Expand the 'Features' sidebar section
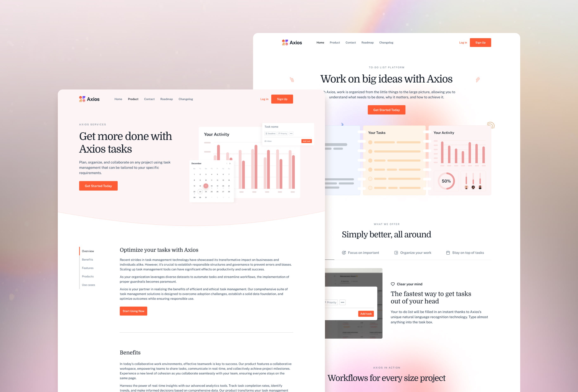 click(87, 268)
